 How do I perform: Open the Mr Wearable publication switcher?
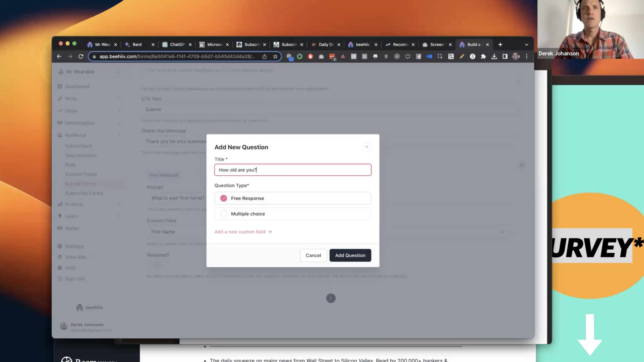coord(89,72)
